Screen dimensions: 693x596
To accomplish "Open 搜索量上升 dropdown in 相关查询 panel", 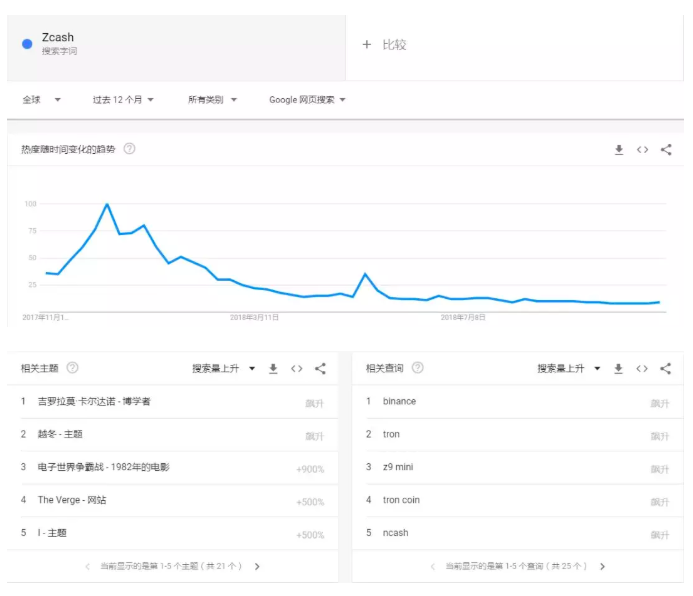I will point(569,368).
